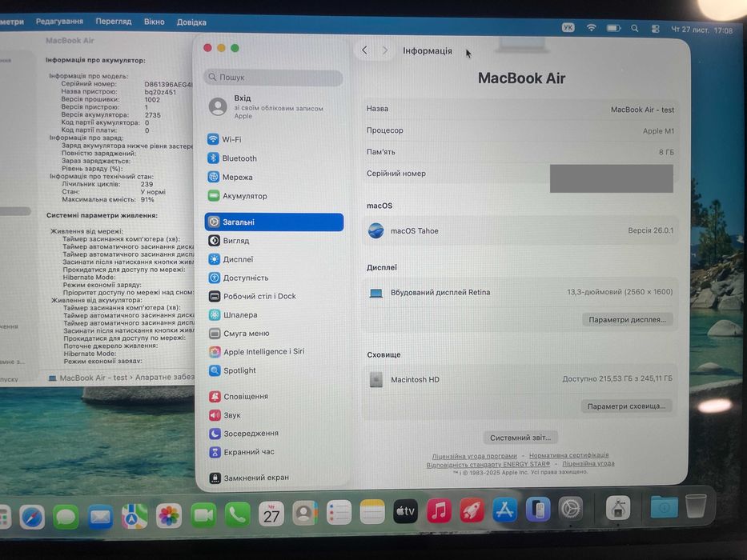Open Reminders from the Dock
Viewport: 747px width, 560px height.
click(x=339, y=513)
